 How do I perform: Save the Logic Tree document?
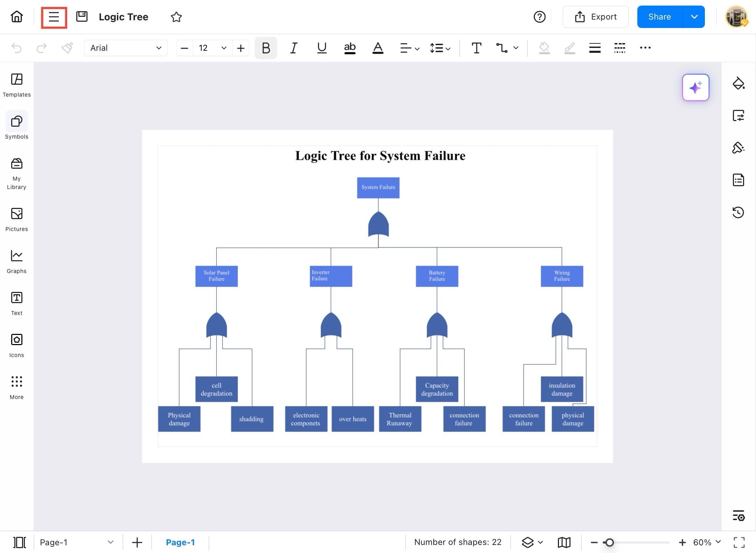[82, 16]
